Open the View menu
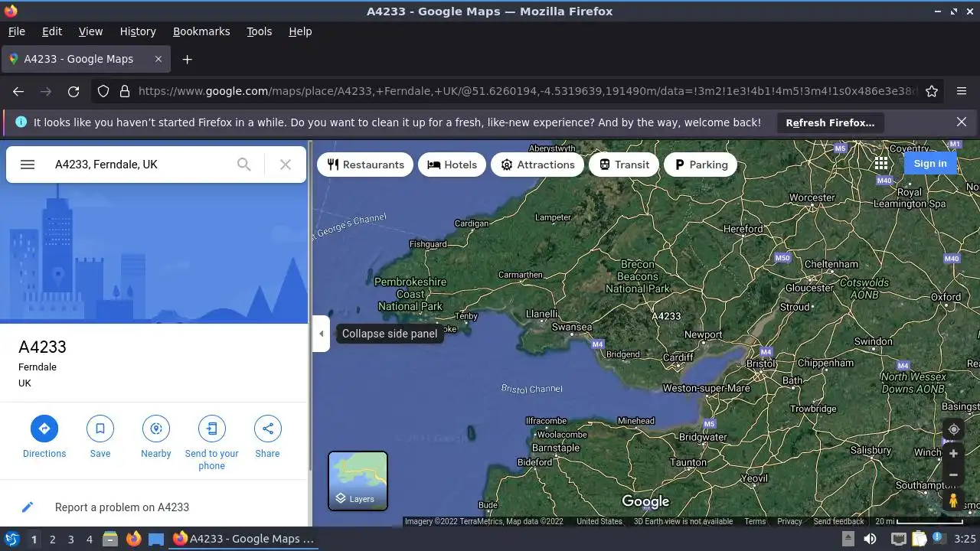 click(x=90, y=31)
